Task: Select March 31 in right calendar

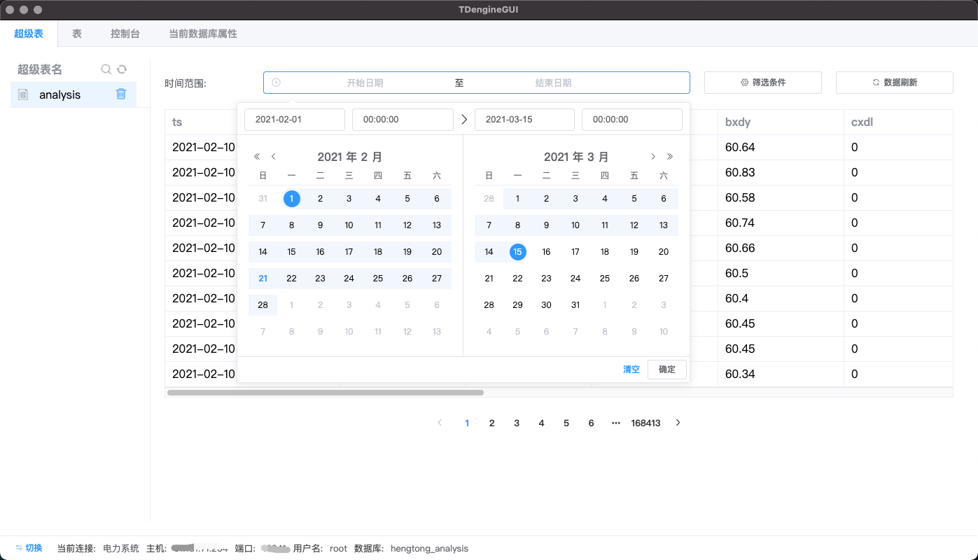Action: 575,305
